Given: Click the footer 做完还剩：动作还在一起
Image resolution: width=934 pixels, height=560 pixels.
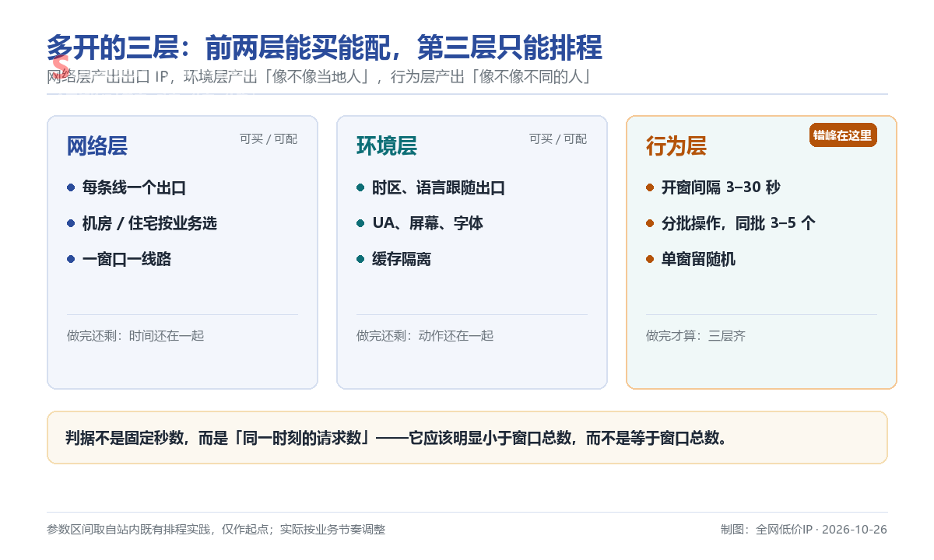Looking at the screenshot, I should click(425, 336).
